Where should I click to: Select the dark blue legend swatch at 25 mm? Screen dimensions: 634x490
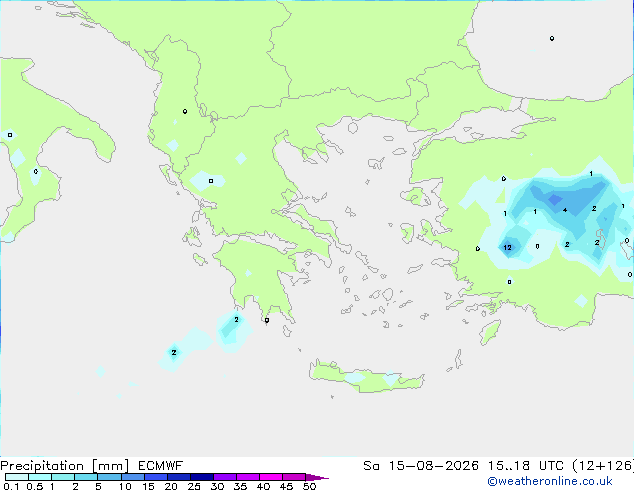pos(202,477)
